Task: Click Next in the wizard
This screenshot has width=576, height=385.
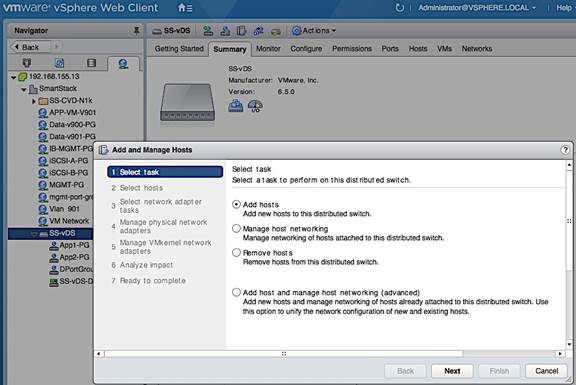Action: pyautogui.click(x=452, y=371)
